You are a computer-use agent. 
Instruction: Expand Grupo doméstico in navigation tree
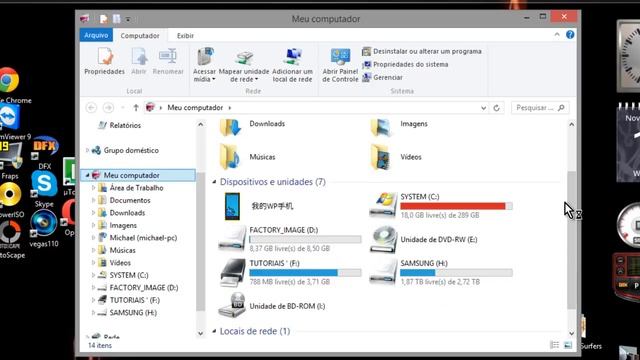[x=87, y=150]
